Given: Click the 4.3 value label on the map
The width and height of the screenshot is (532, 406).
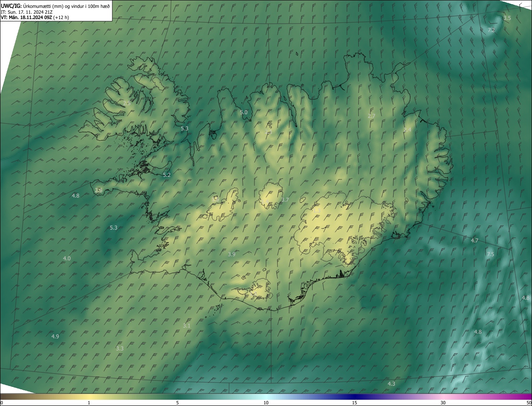Looking at the screenshot, I should [x=391, y=384].
